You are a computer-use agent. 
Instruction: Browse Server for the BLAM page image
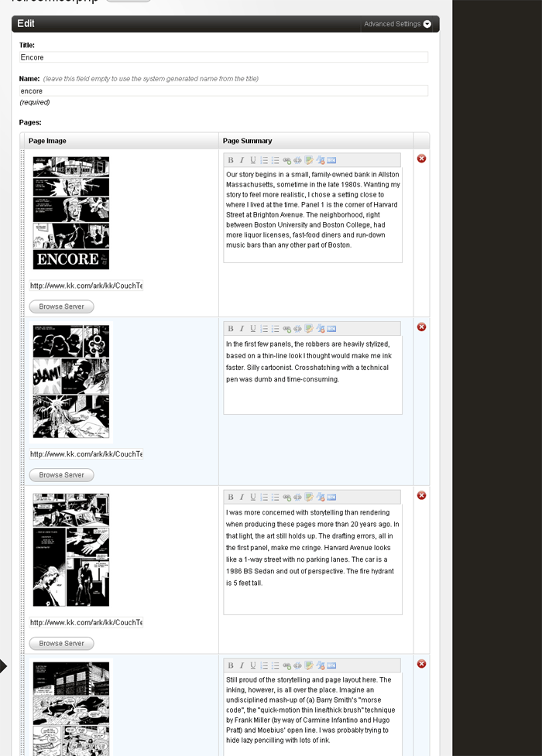(x=61, y=475)
